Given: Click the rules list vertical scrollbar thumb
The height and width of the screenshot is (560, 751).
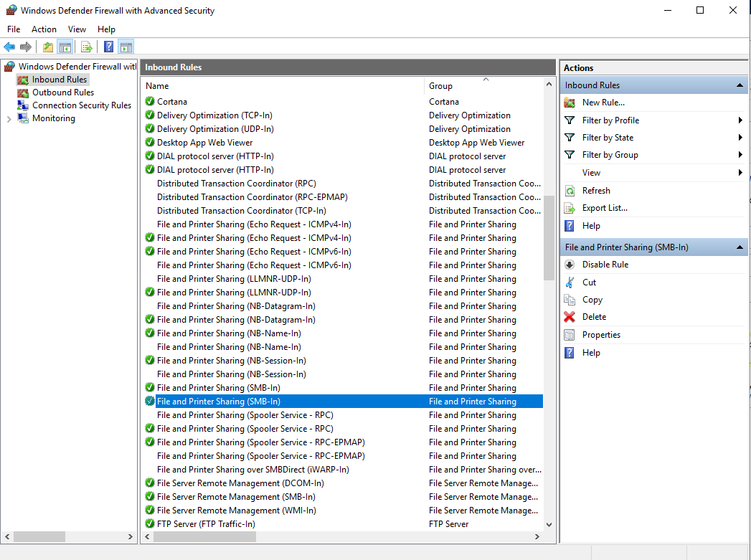Looking at the screenshot, I should click(549, 238).
